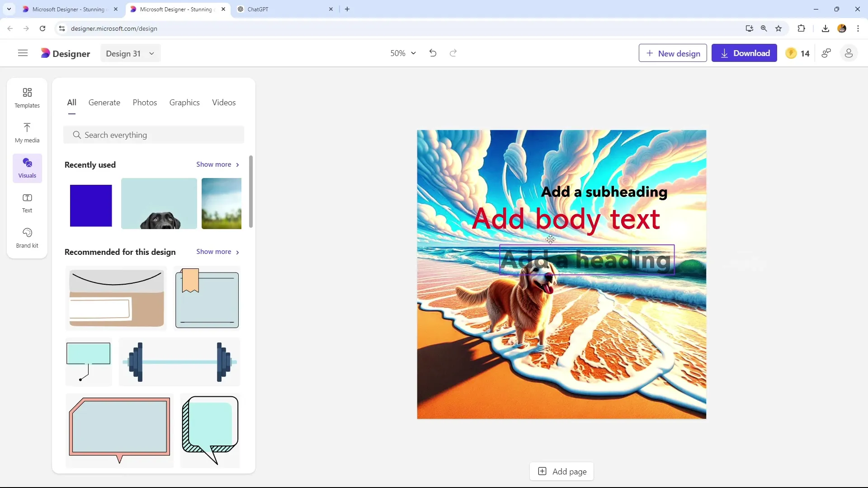This screenshot has height=488, width=868.
Task: Switch to the Generate tab
Action: 104,103
